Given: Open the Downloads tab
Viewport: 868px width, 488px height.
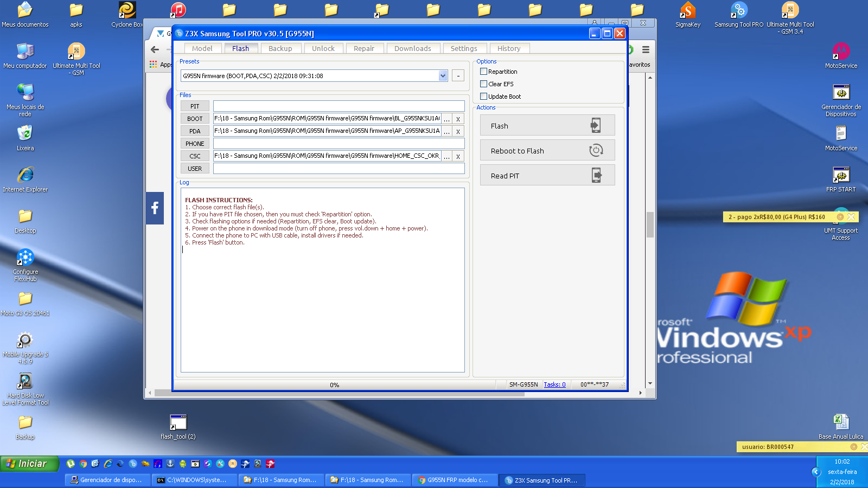Looking at the screenshot, I should coord(413,48).
